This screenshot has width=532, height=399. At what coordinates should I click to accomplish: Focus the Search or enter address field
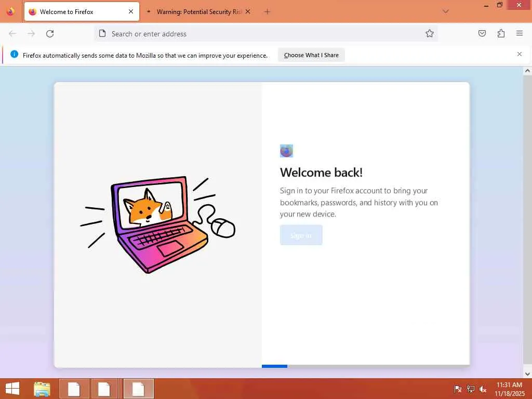(267, 34)
